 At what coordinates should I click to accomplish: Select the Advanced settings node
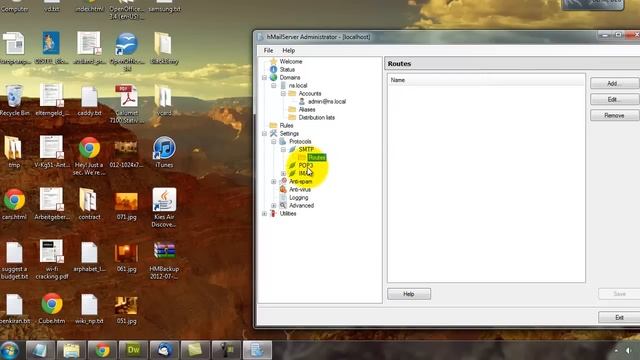pyautogui.click(x=301, y=206)
